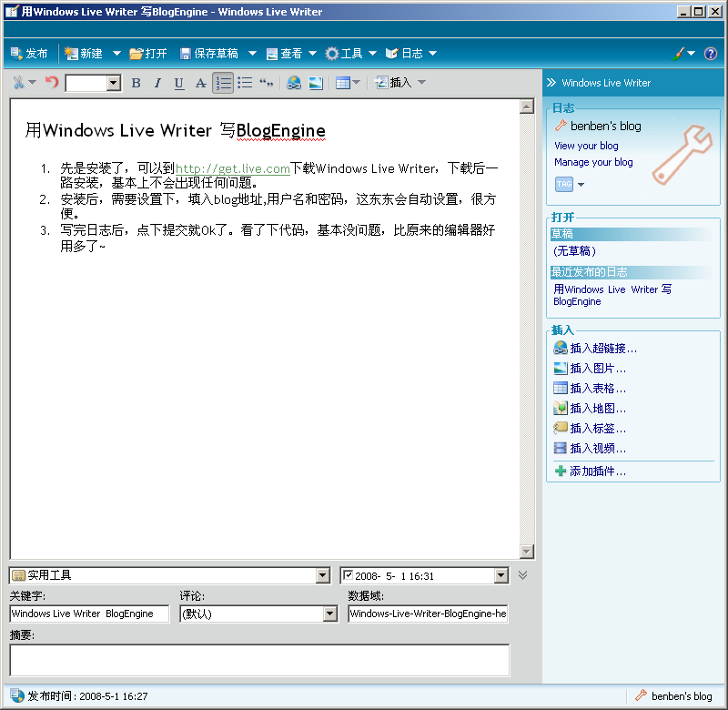Image resolution: width=728 pixels, height=710 pixels.
Task: Create a new post with 新建
Action: tap(84, 54)
